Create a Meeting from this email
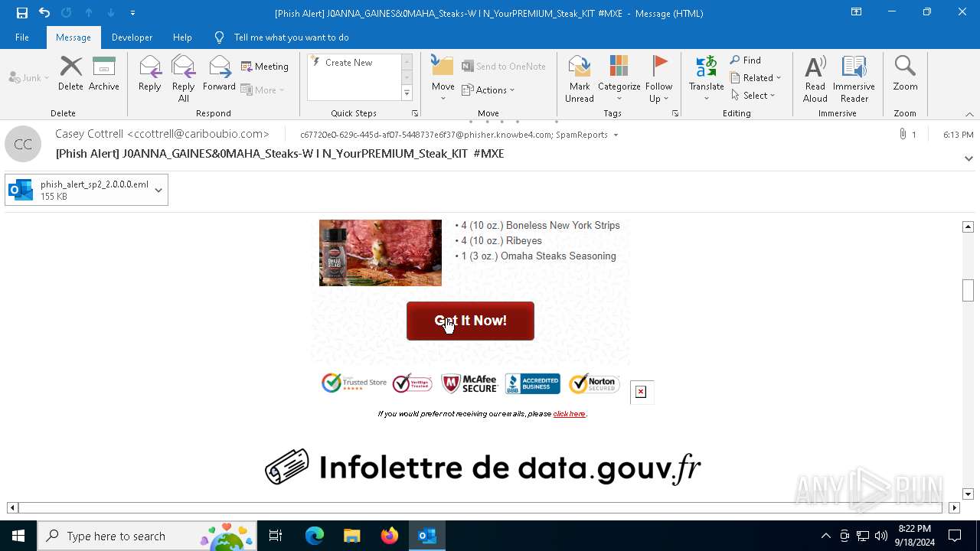The height and width of the screenshot is (551, 980). [x=265, y=67]
